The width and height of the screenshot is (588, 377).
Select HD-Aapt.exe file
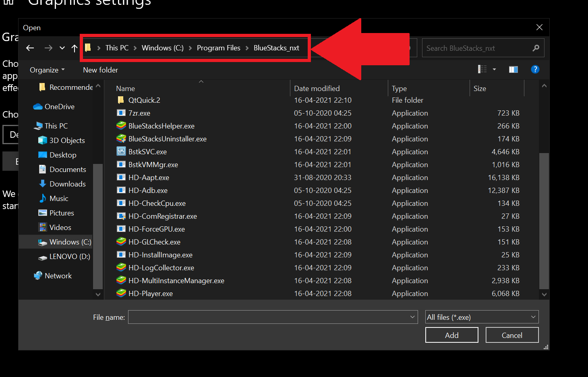149,177
